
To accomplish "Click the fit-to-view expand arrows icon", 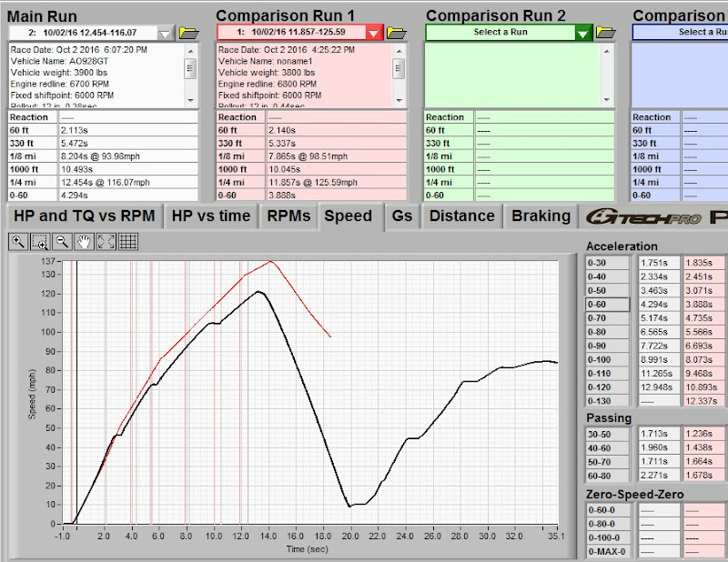I will [106, 242].
